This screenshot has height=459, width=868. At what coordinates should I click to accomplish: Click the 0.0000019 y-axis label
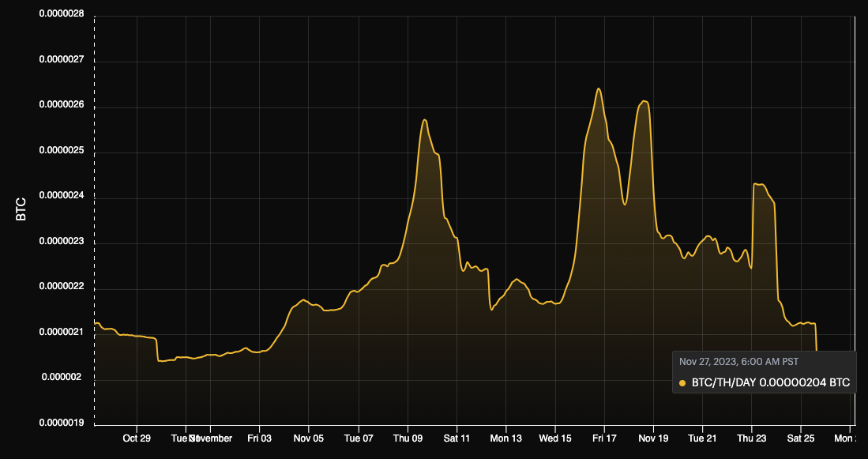(x=62, y=423)
